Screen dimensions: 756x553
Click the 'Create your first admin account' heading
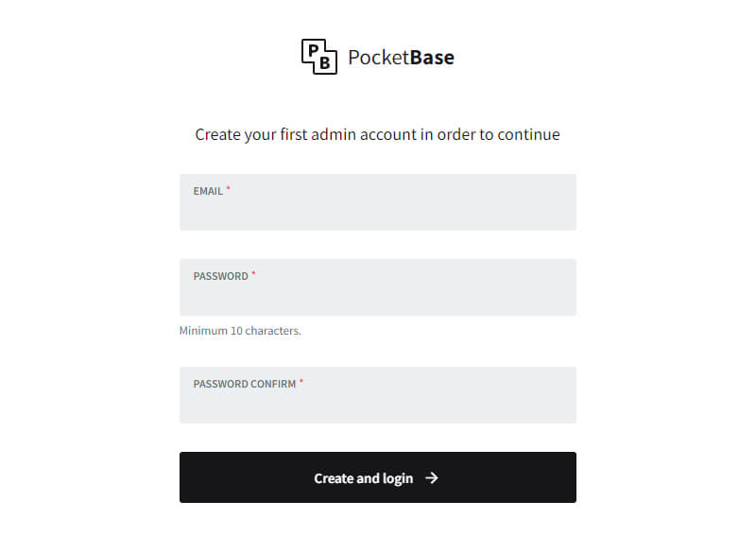(x=377, y=134)
